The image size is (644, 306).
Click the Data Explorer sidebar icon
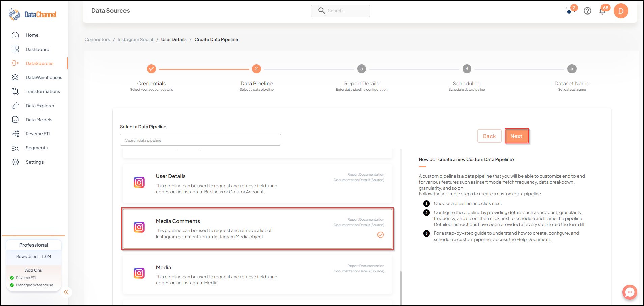tap(15, 106)
